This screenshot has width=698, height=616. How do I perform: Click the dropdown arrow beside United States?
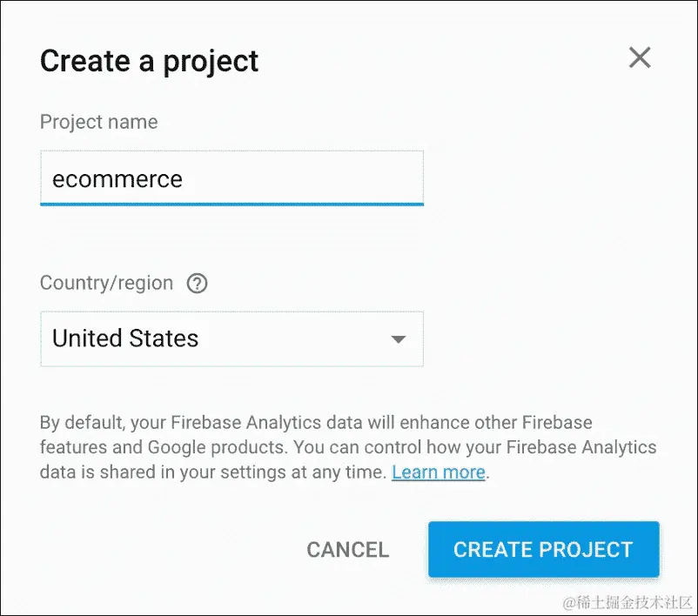(399, 339)
